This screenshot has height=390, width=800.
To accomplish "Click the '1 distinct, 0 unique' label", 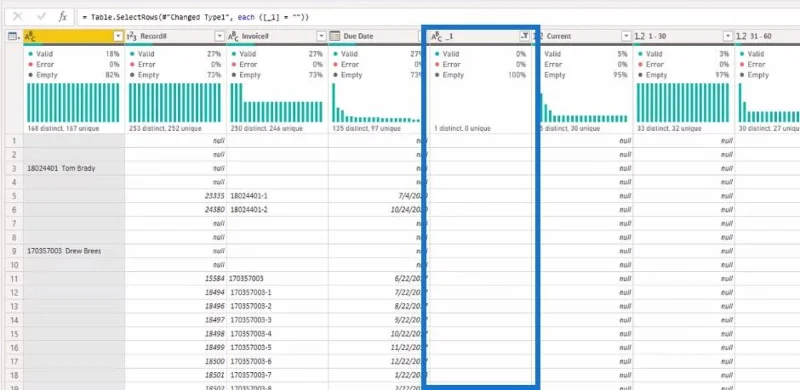I will tap(462, 129).
